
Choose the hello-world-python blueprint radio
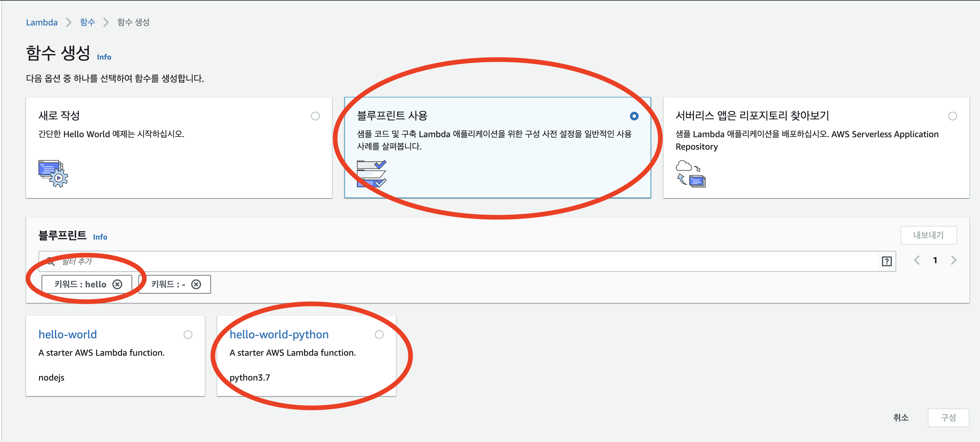click(379, 334)
